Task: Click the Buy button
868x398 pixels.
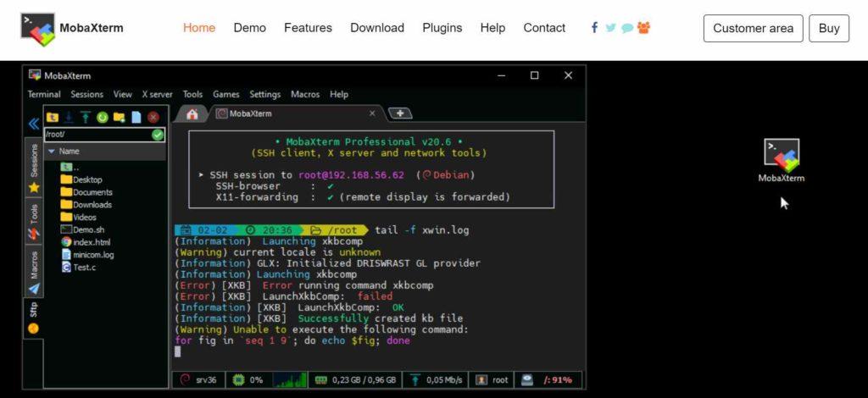Action: (829, 28)
